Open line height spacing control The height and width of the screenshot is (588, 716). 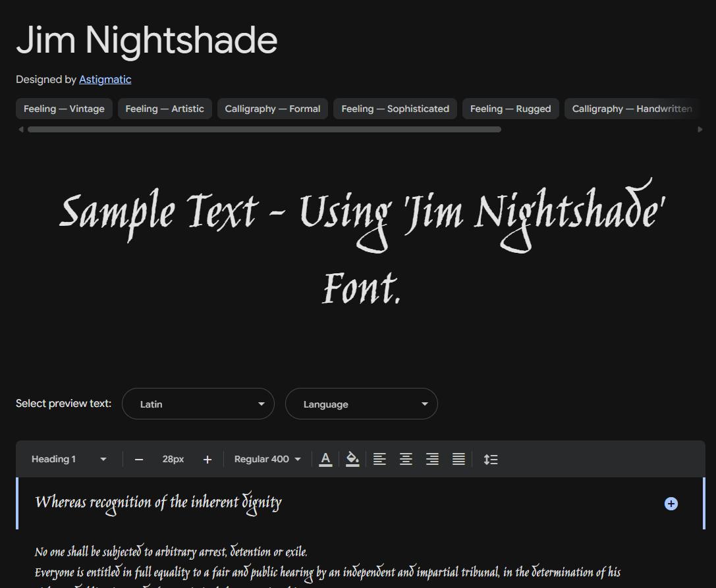coord(491,459)
